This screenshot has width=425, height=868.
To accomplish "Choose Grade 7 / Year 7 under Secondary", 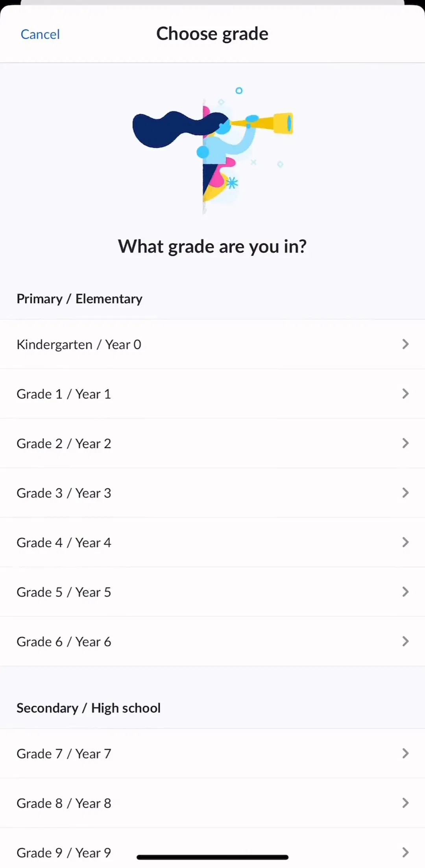I will pos(213,754).
